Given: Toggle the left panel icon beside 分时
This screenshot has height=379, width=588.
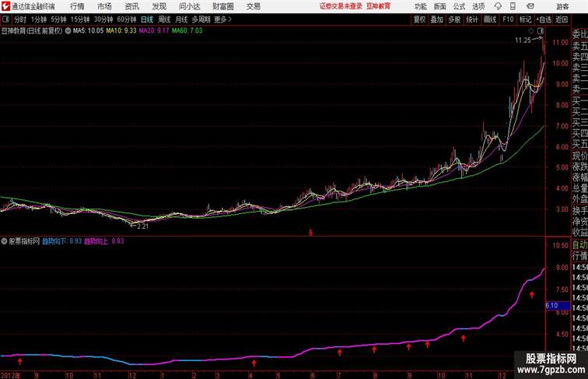Looking at the screenshot, I should pyautogui.click(x=5, y=19).
